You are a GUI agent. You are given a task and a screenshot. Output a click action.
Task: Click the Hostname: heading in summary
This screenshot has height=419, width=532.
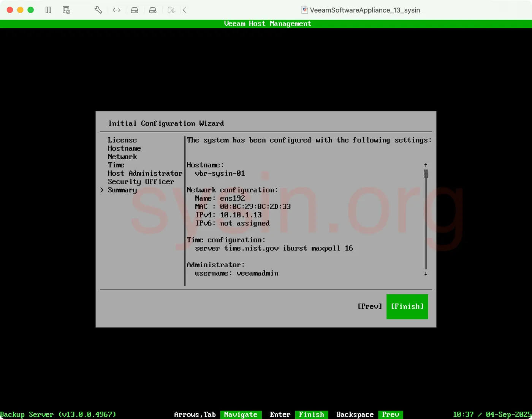pos(205,165)
